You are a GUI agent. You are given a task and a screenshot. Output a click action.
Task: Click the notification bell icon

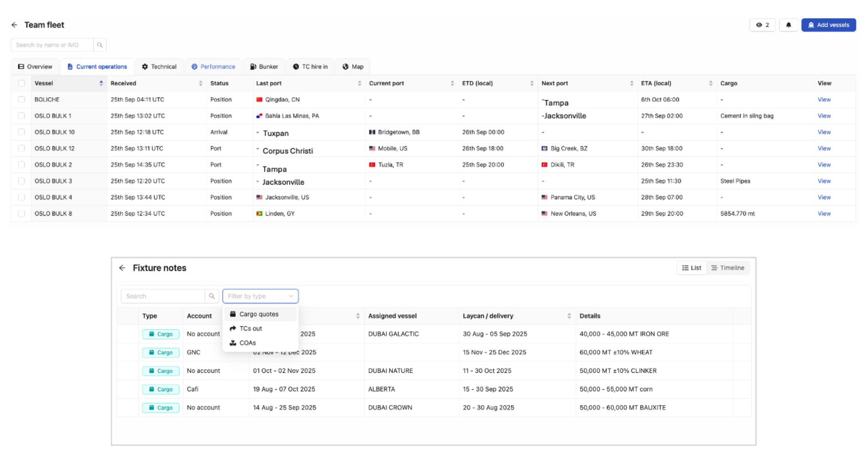click(788, 25)
